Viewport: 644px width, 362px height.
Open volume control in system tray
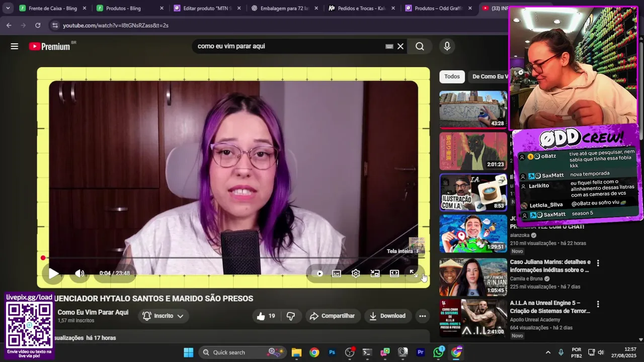point(601,352)
